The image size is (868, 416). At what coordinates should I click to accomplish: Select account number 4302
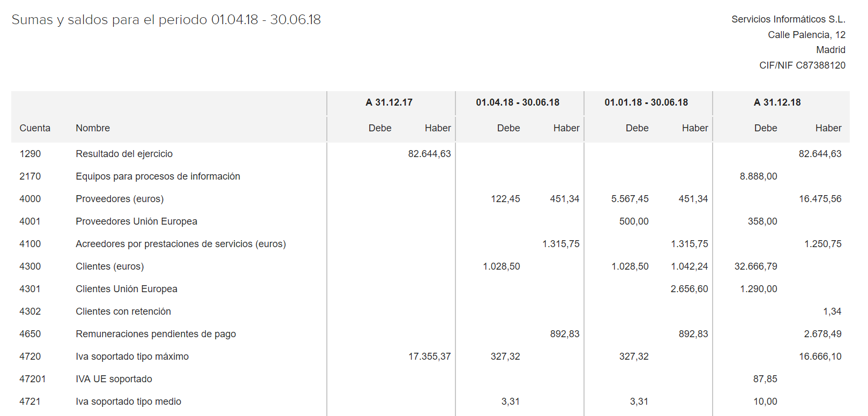click(30, 311)
